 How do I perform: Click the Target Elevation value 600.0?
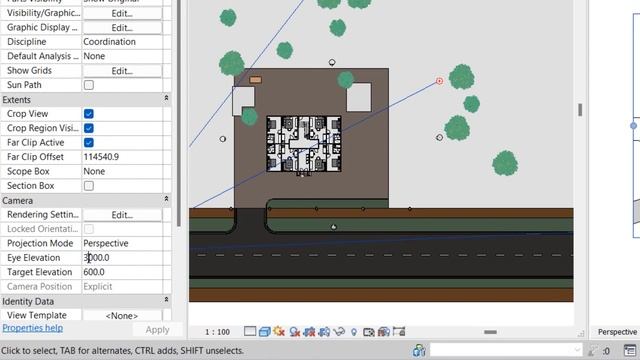point(122,272)
